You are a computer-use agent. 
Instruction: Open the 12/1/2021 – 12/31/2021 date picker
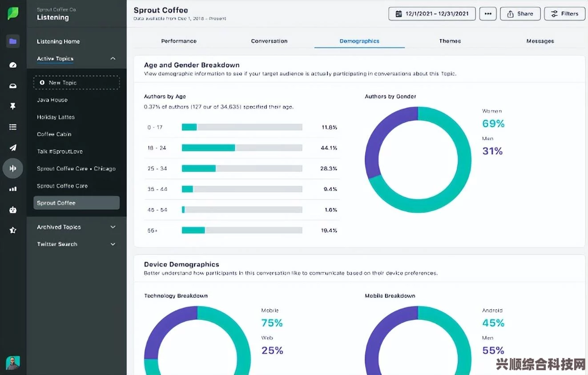(432, 14)
